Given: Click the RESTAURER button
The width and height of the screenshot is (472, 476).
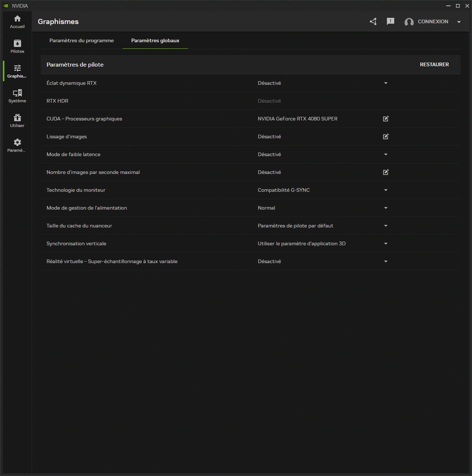Looking at the screenshot, I should 434,64.
